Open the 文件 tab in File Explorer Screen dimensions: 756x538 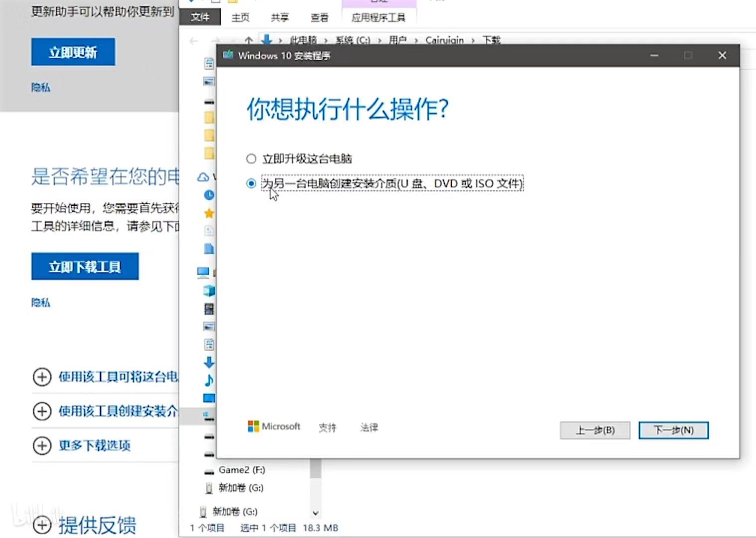200,17
